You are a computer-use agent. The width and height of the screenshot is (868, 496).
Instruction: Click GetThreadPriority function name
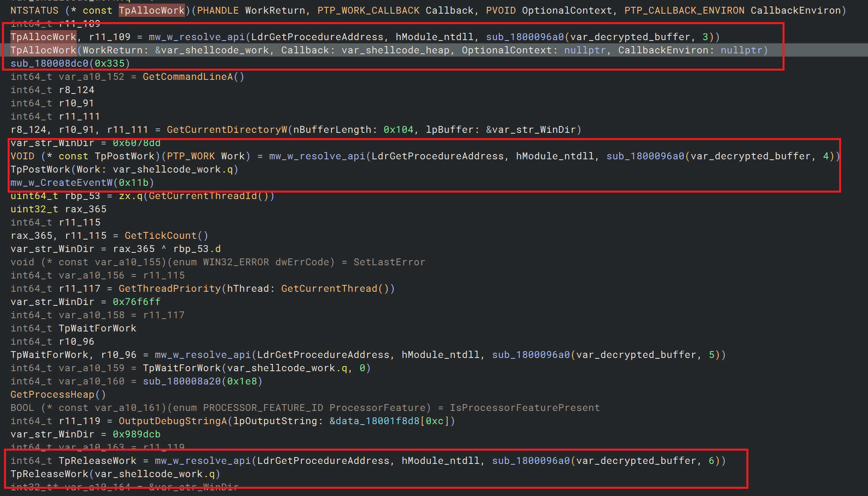click(x=170, y=289)
